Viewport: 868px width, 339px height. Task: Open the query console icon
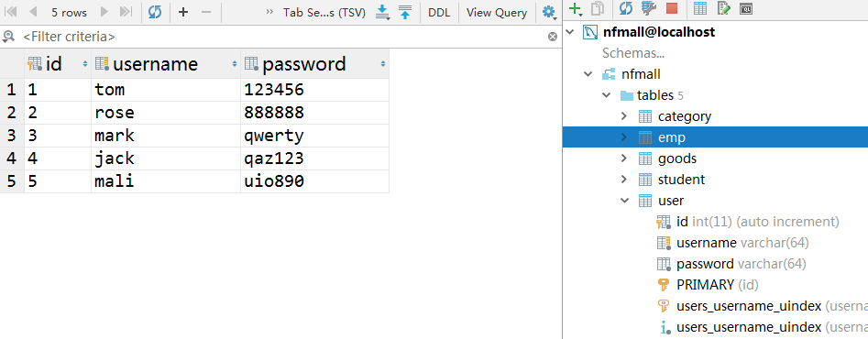tap(746, 8)
